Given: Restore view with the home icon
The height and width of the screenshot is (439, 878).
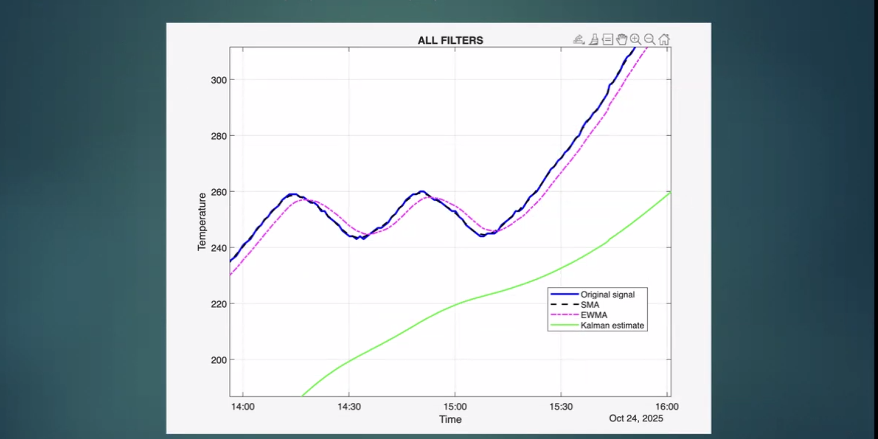Looking at the screenshot, I should (664, 40).
